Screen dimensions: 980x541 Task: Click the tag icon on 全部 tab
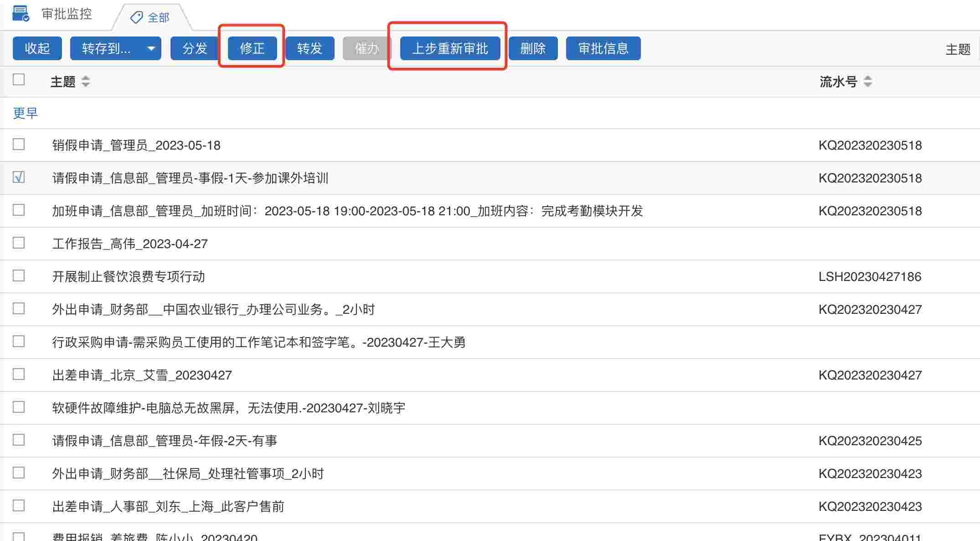[136, 17]
